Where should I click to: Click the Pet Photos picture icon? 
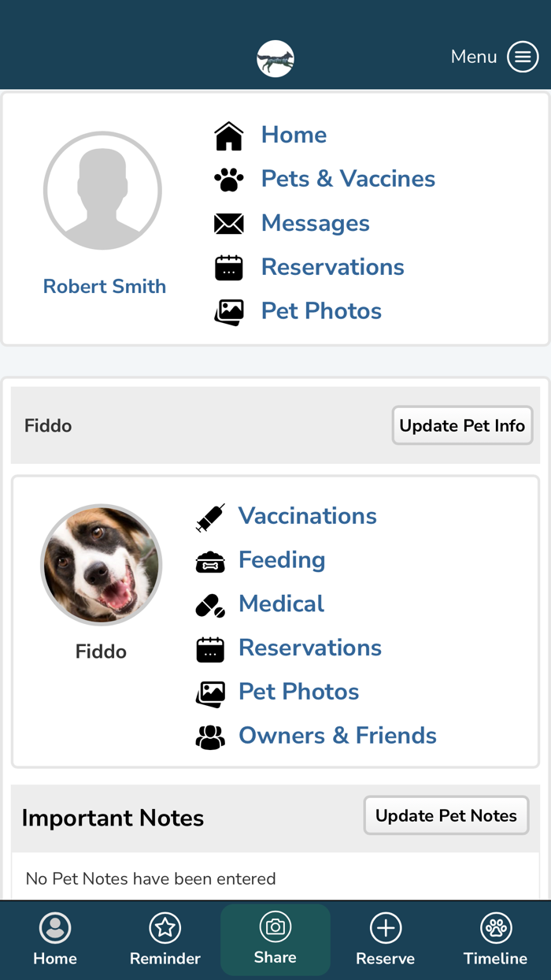[228, 311]
